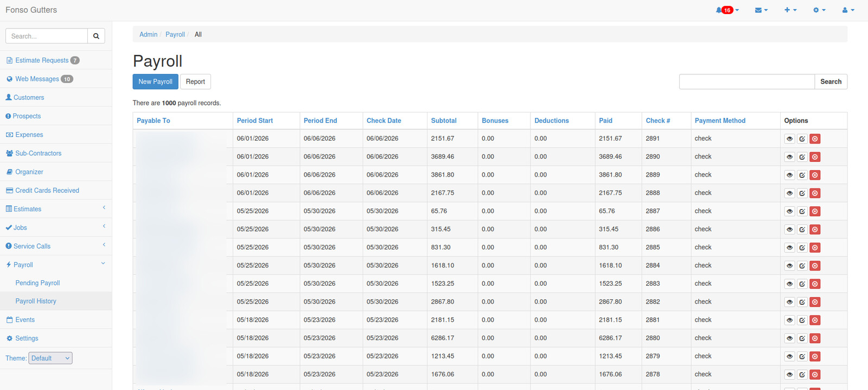868x390 pixels.
Task: Follow the Payroll breadcrumb link
Action: pos(175,34)
